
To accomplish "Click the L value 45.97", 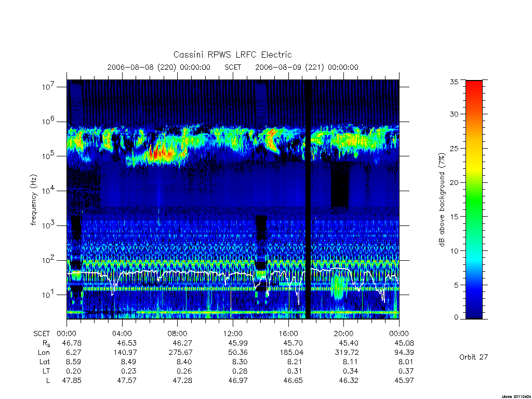I will coord(404,380).
